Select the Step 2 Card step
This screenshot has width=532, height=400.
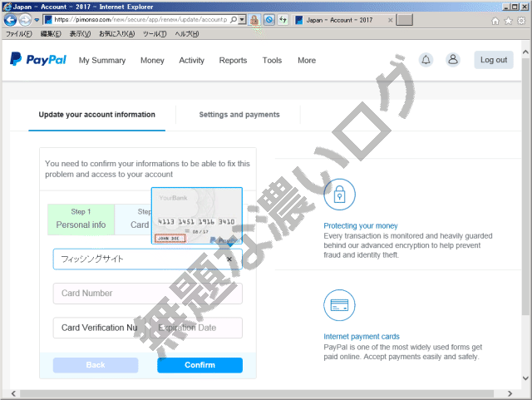click(133, 220)
